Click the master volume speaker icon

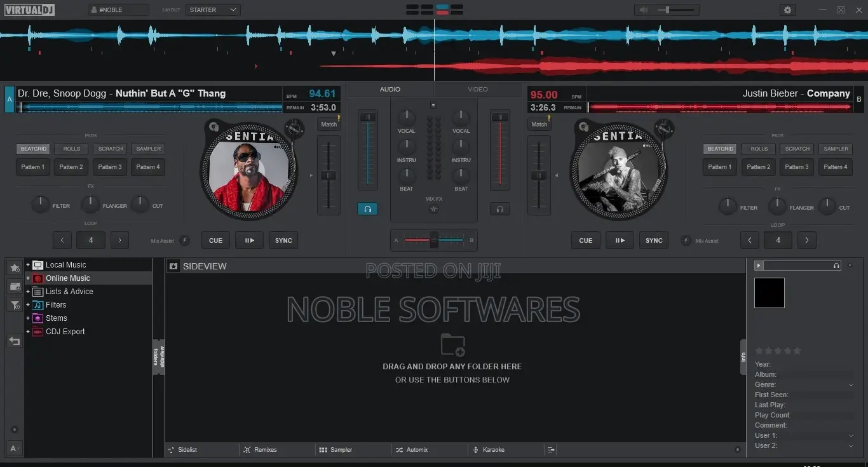pyautogui.click(x=644, y=10)
